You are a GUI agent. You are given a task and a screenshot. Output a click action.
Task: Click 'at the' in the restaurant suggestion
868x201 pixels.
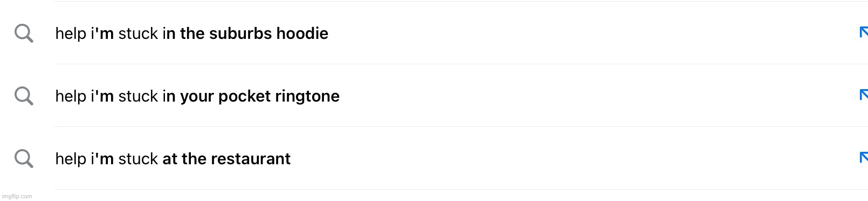click(184, 159)
